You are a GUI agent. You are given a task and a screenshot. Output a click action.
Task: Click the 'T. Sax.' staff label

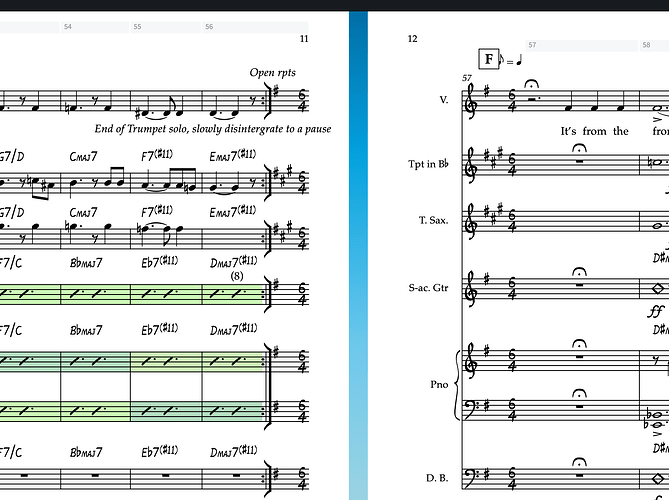pos(433,220)
